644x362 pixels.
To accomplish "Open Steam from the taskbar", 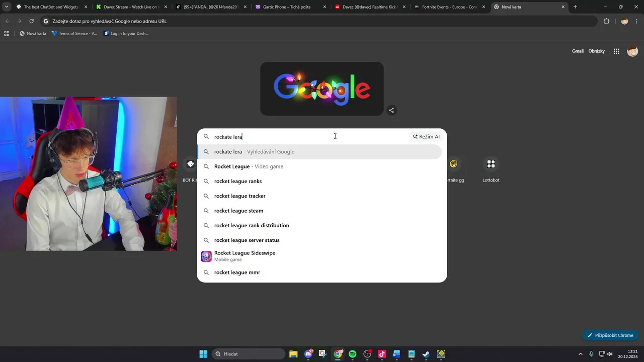I will coord(426,354).
